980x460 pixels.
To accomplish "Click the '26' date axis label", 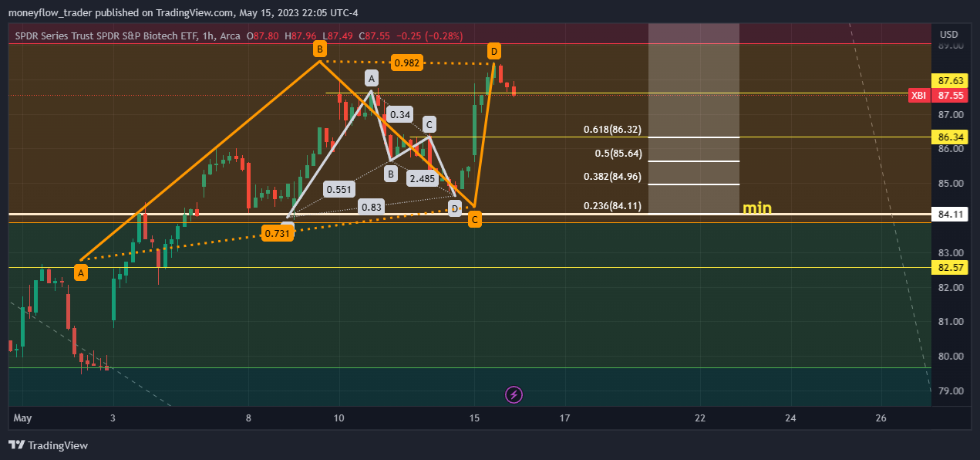I will (x=881, y=418).
